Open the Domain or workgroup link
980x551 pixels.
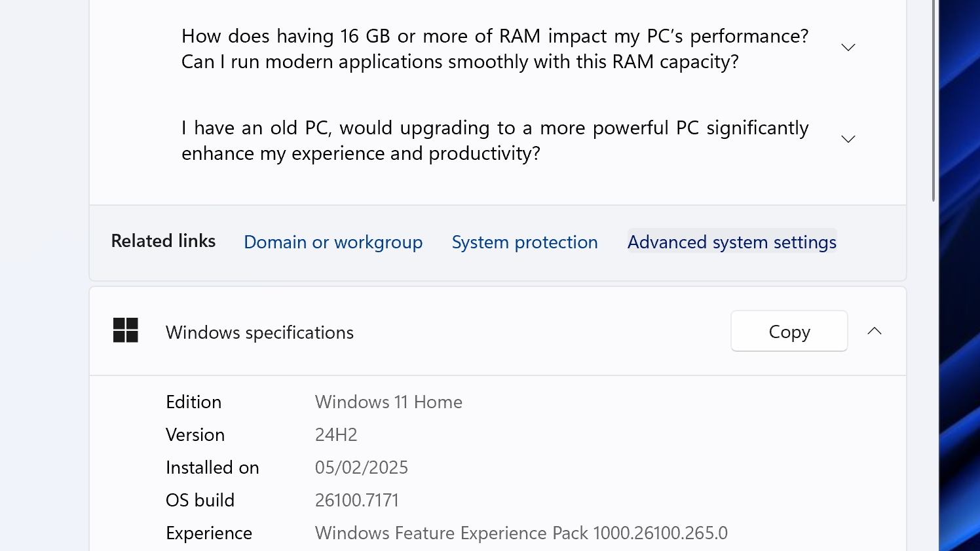(x=333, y=242)
